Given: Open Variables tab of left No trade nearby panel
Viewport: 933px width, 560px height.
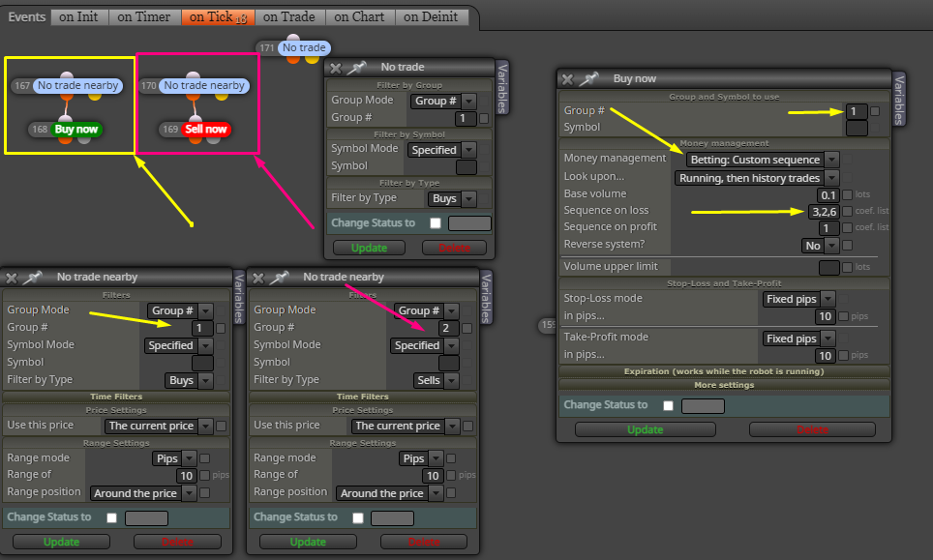Looking at the screenshot, I should coord(239,299).
